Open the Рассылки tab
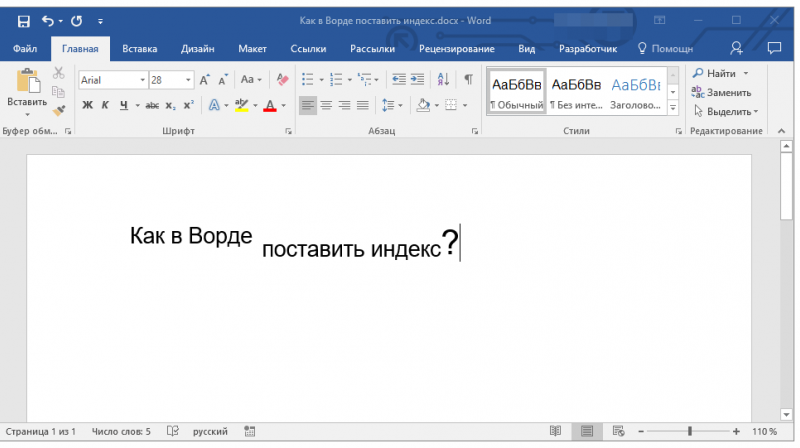The height and width of the screenshot is (448, 800). tap(372, 49)
